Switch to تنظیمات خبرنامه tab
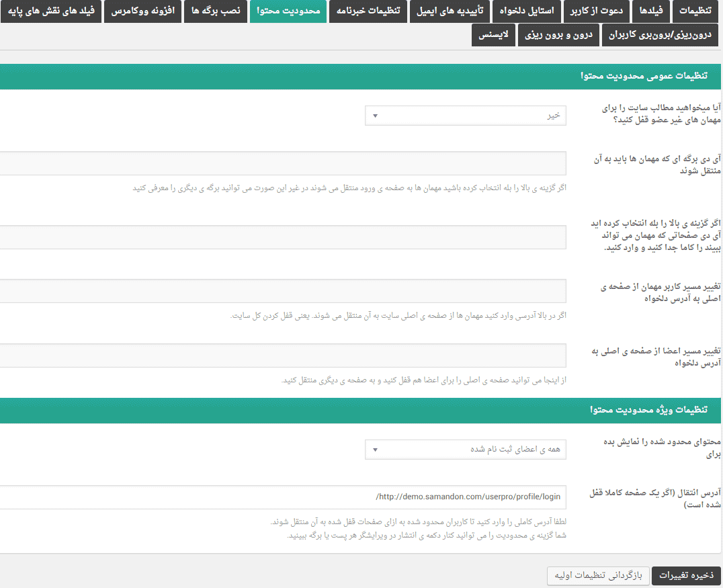723x588 pixels. (368, 11)
